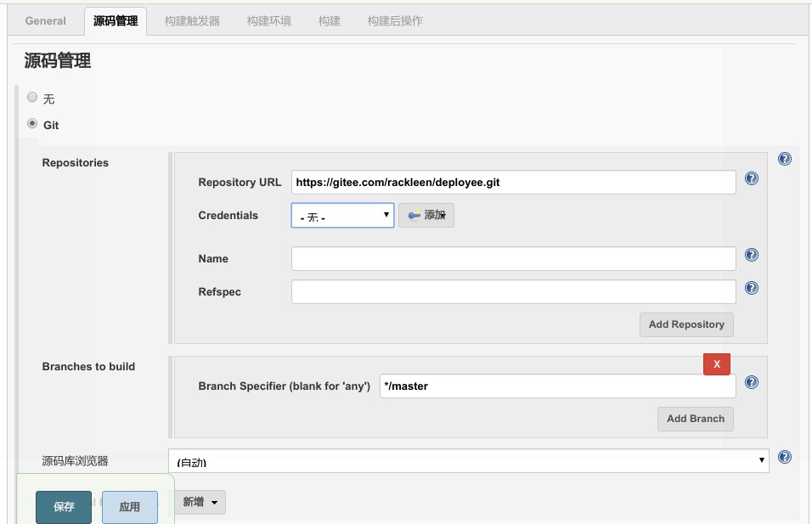The width and height of the screenshot is (812, 524).
Task: Switch to the 构建触发器 tab
Action: click(x=192, y=21)
